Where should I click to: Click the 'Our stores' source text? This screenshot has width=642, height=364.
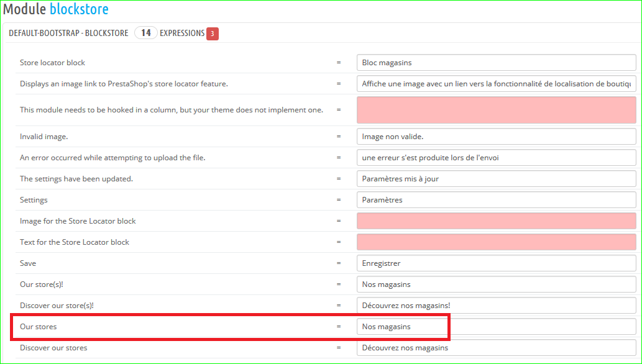pyautogui.click(x=38, y=327)
